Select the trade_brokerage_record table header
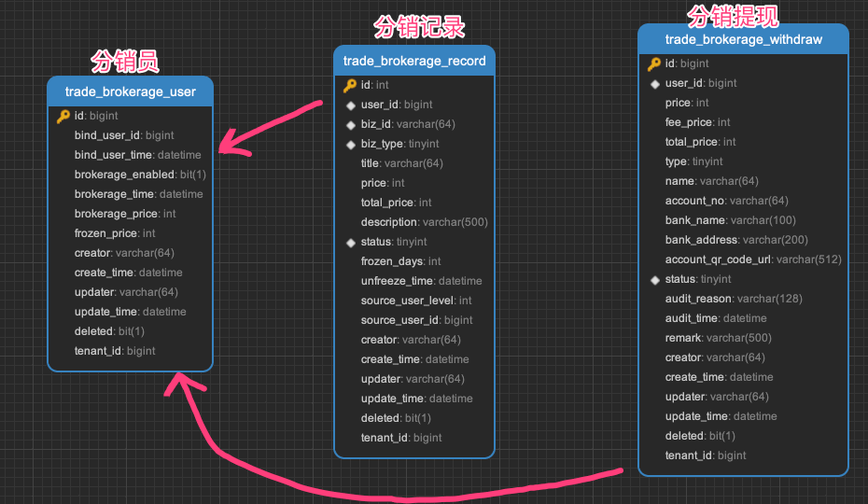 coord(414,62)
